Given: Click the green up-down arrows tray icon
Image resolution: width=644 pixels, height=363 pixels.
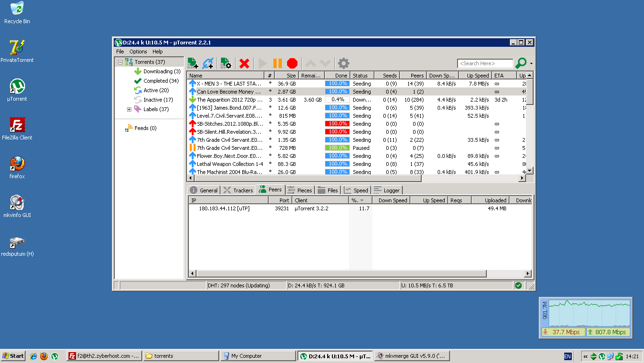Looking at the screenshot, I should 593,356.
